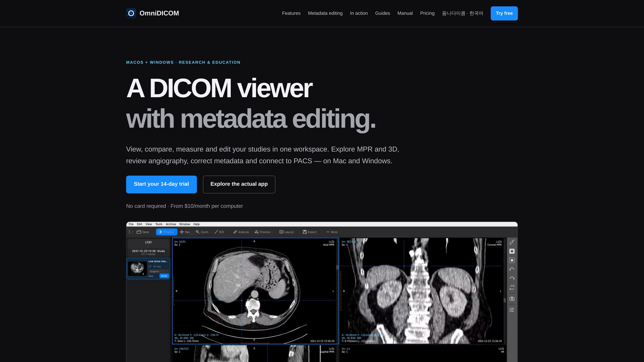Go to Metadata editing section
This screenshot has width=644, height=362.
[x=325, y=13]
